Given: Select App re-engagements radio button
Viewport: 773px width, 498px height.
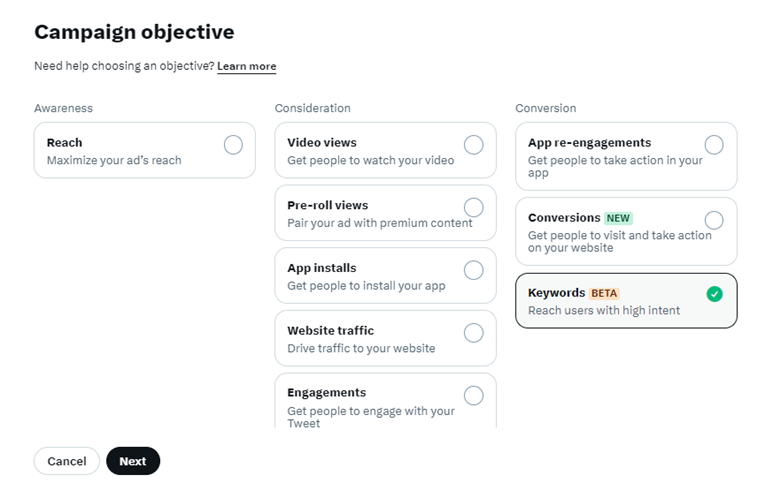Looking at the screenshot, I should point(714,145).
